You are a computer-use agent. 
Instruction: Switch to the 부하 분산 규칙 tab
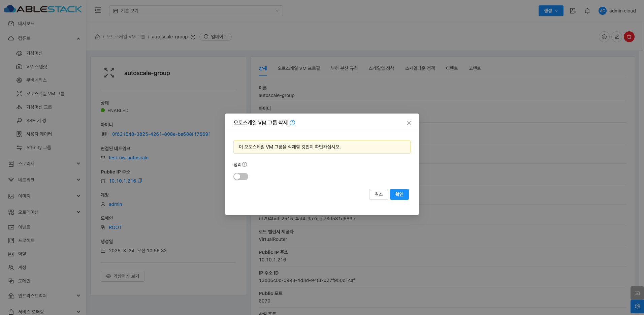[344, 68]
